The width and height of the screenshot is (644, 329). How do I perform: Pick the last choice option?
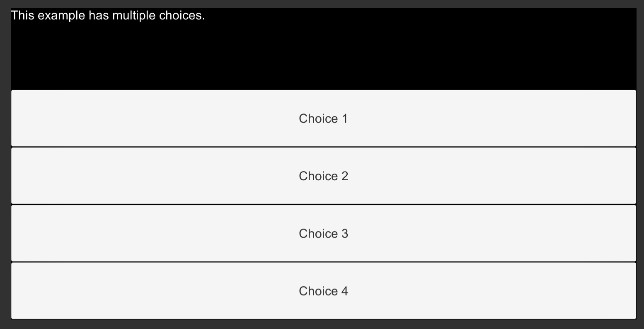[x=323, y=291]
